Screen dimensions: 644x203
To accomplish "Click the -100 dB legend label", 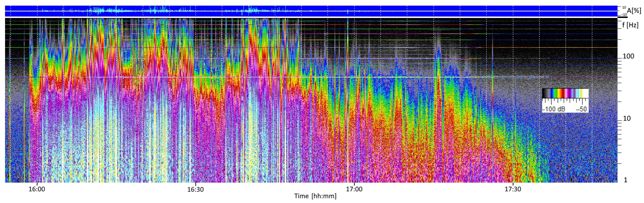I will pos(554,109).
